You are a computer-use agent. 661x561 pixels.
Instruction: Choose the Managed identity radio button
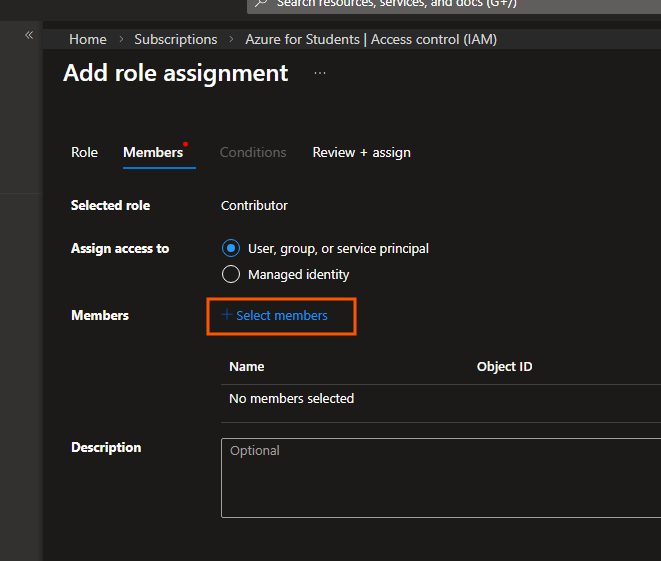coord(231,274)
